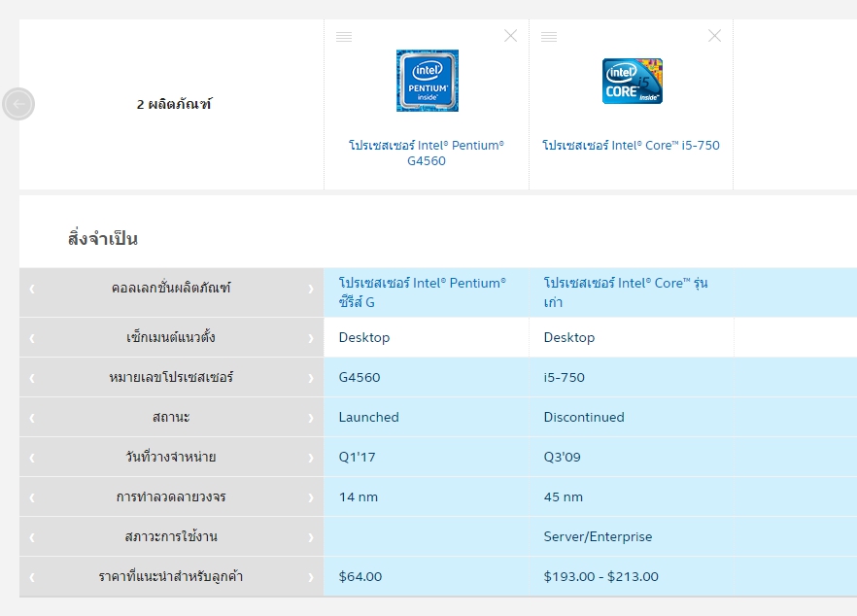This screenshot has width=857, height=616.
Task: Open the Intel Core i5 inside badge image
Action: 633,81
